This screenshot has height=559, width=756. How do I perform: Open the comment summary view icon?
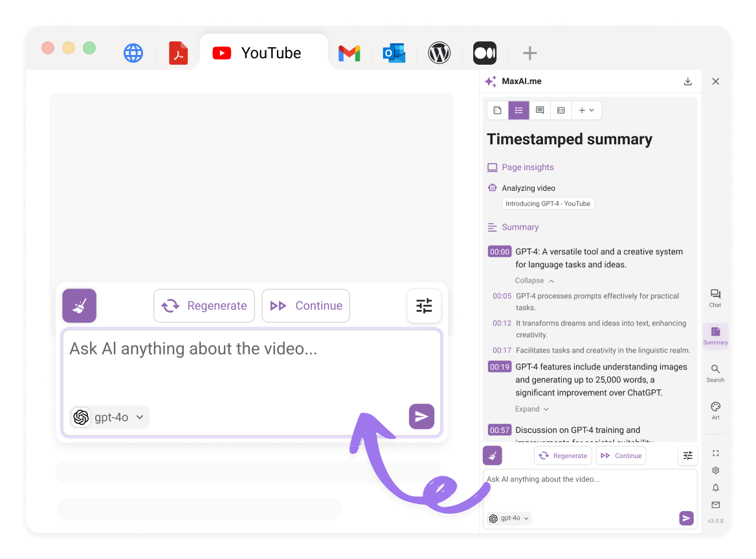[540, 110]
